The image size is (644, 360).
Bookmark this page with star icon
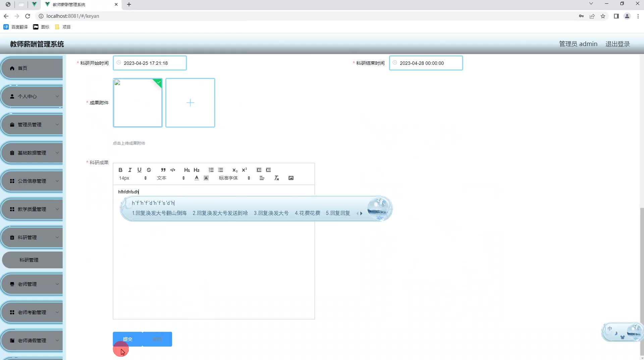pyautogui.click(x=603, y=16)
